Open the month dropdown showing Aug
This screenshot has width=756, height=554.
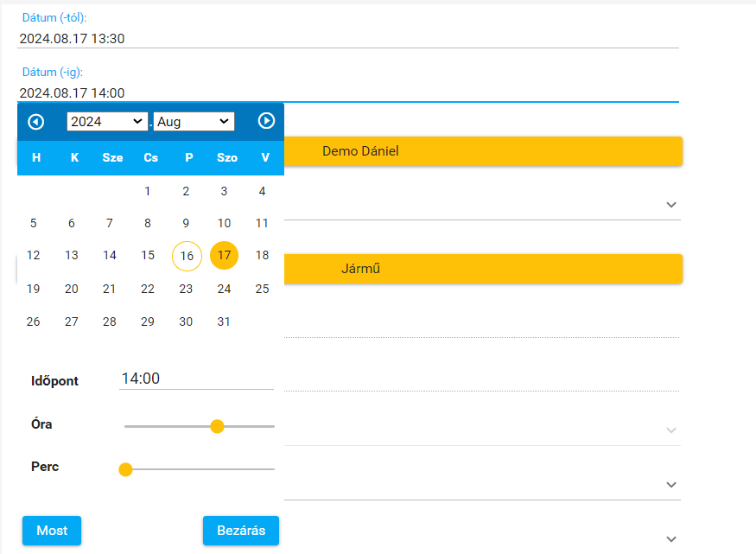pos(194,122)
